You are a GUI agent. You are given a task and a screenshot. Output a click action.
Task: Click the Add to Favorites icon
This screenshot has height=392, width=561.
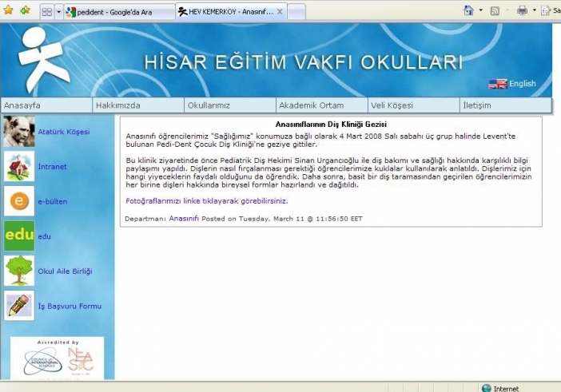[x=25, y=11]
